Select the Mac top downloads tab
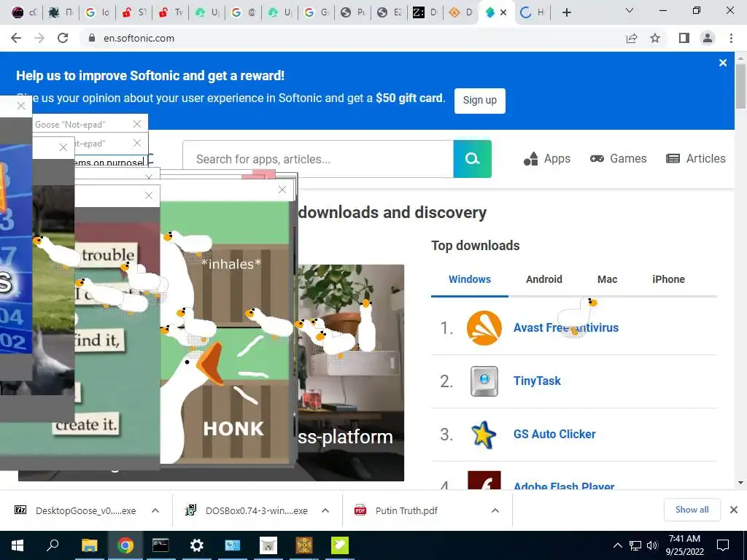 (608, 279)
